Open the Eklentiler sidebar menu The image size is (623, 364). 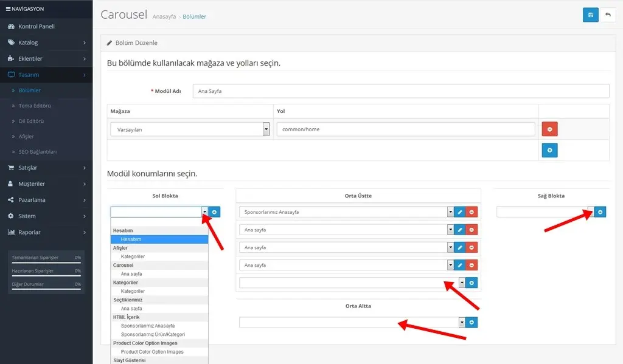(x=46, y=59)
